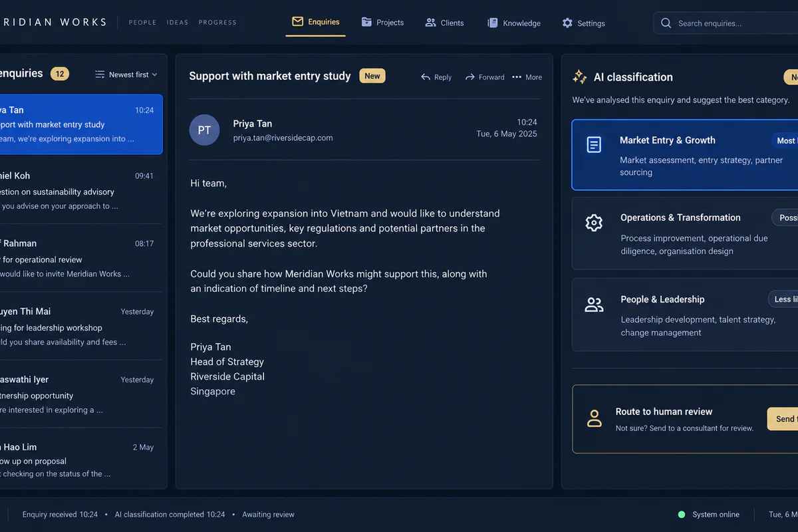Open the leadership workshop enquiry
798x532 pixels.
[81, 327]
